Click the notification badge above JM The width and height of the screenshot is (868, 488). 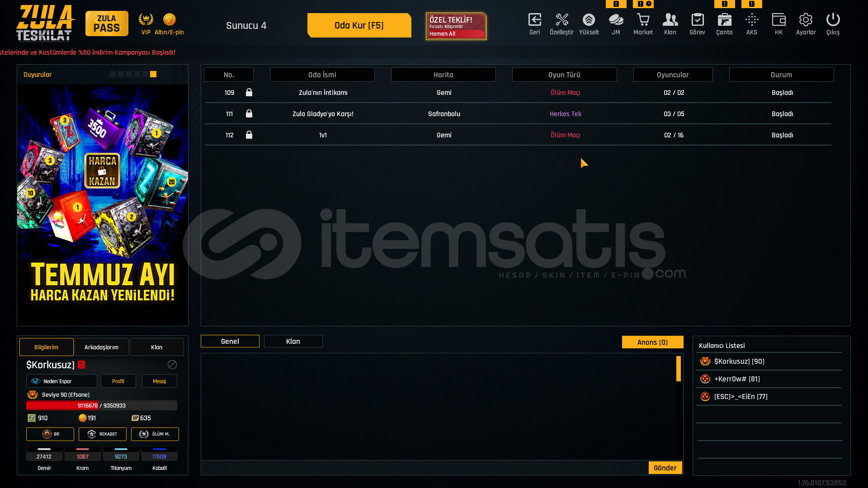pos(616,4)
